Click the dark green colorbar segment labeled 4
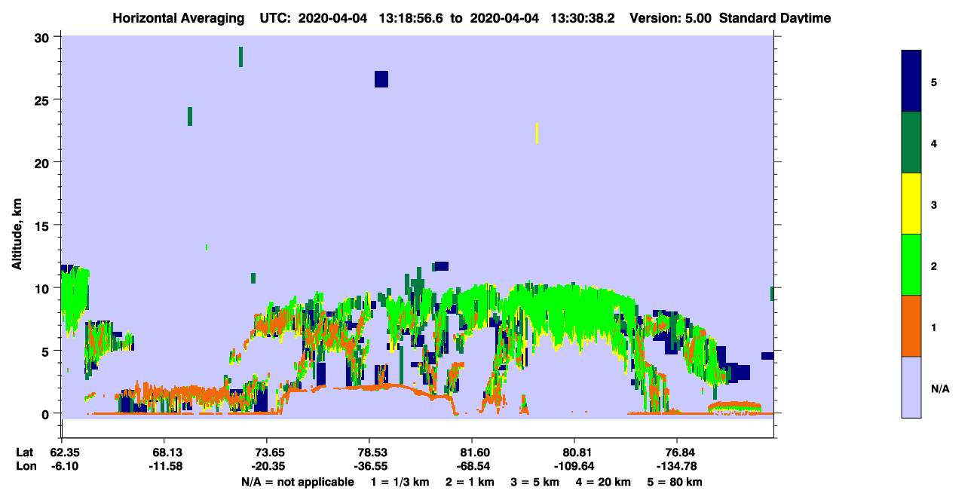 tap(911, 143)
